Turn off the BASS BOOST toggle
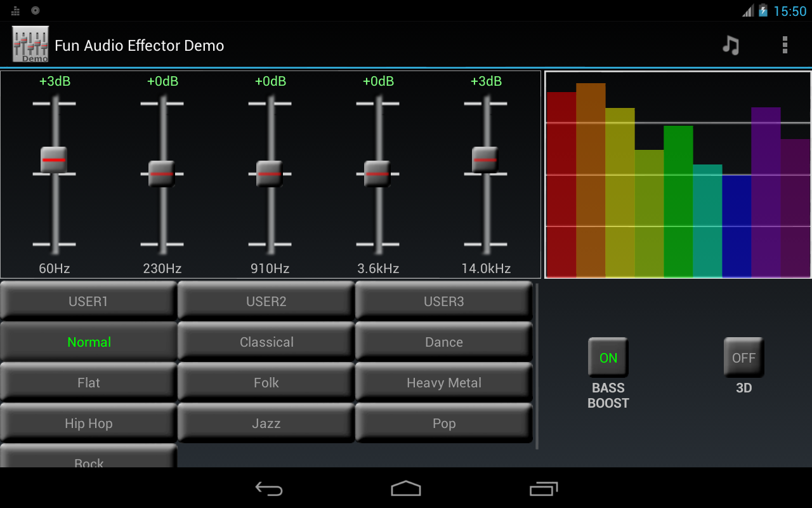This screenshot has height=508, width=812. click(608, 358)
